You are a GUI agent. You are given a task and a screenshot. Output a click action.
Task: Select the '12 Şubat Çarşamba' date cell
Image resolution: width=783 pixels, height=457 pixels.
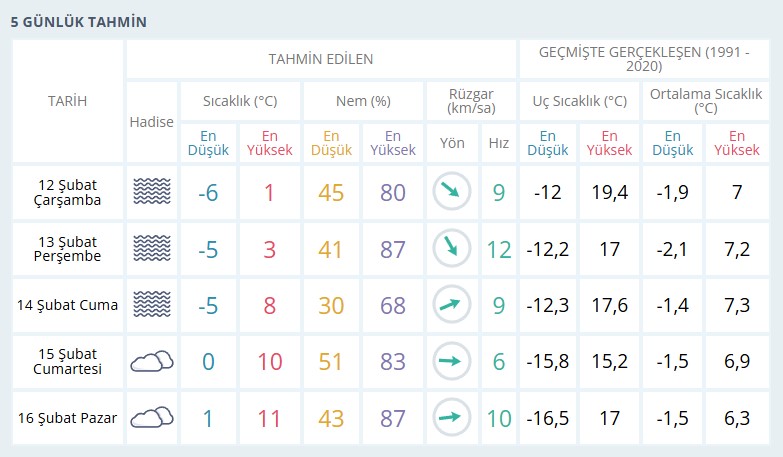[67, 192]
